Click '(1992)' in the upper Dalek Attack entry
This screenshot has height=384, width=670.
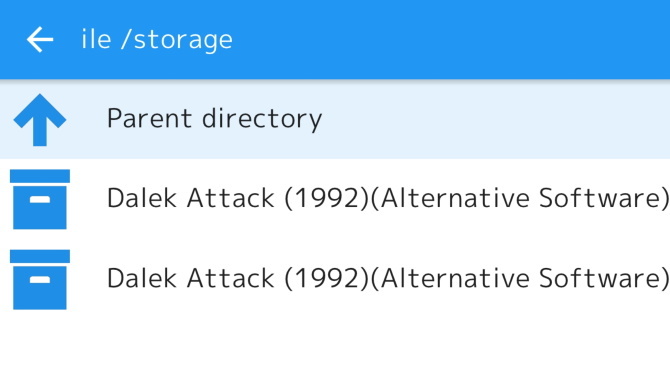click(x=326, y=199)
